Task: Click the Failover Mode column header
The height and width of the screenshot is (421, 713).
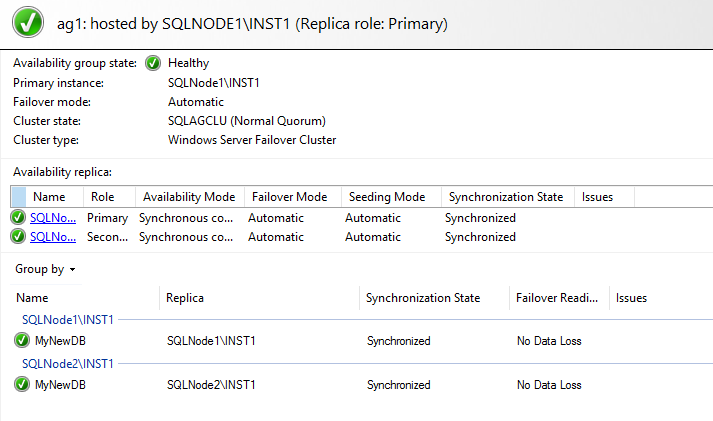Action: pyautogui.click(x=290, y=197)
